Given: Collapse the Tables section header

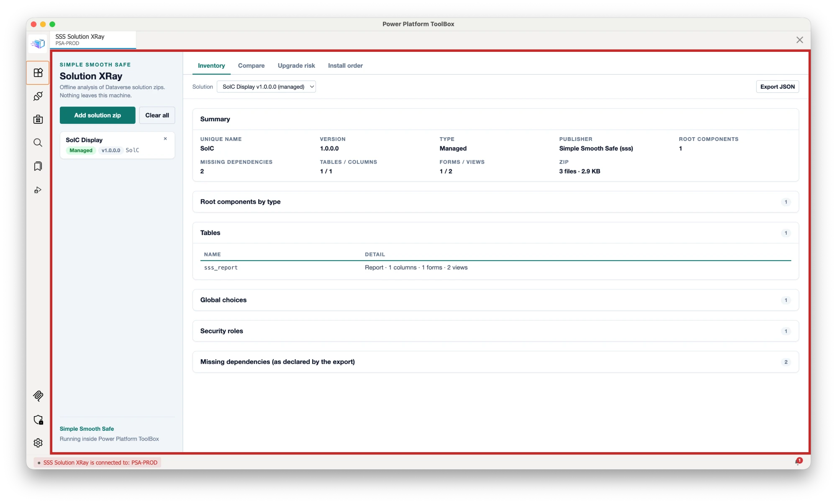Looking at the screenshot, I should click(x=496, y=233).
